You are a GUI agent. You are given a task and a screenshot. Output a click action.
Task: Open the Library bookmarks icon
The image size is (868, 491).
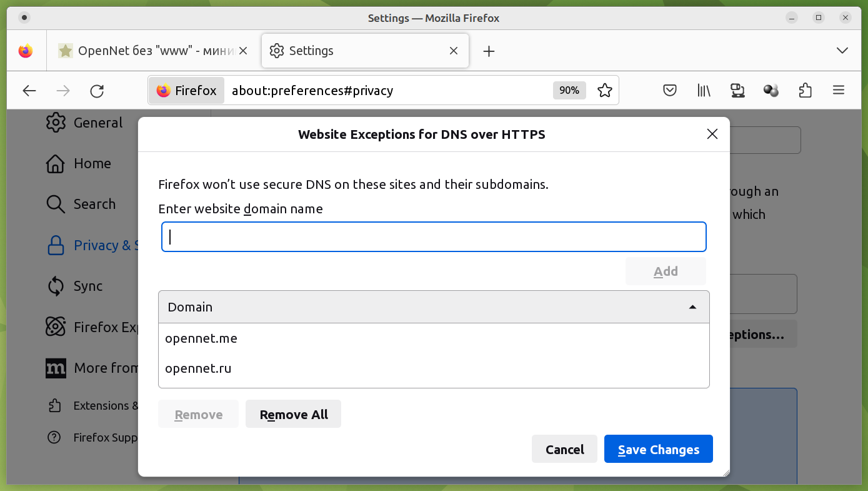pos(704,91)
